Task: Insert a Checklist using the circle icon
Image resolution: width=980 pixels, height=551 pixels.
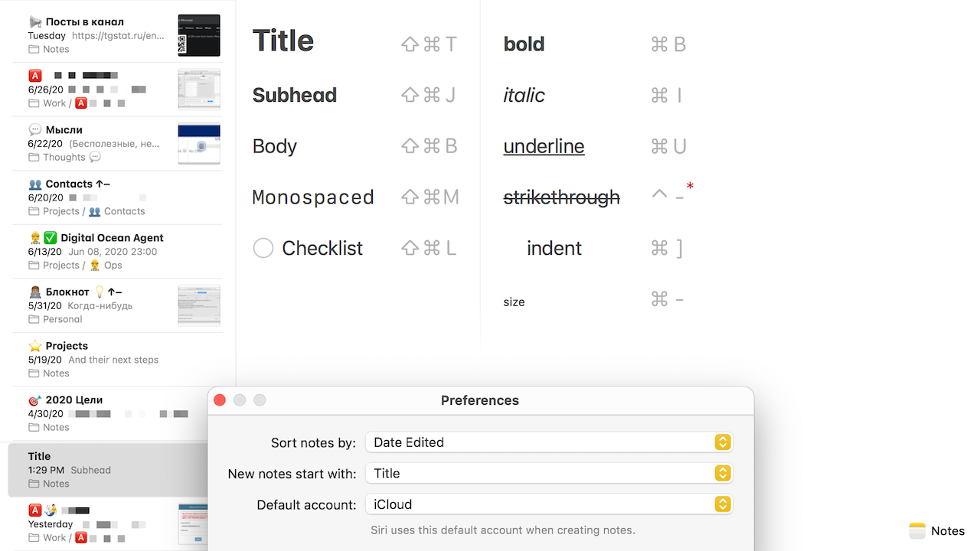Action: tap(263, 248)
